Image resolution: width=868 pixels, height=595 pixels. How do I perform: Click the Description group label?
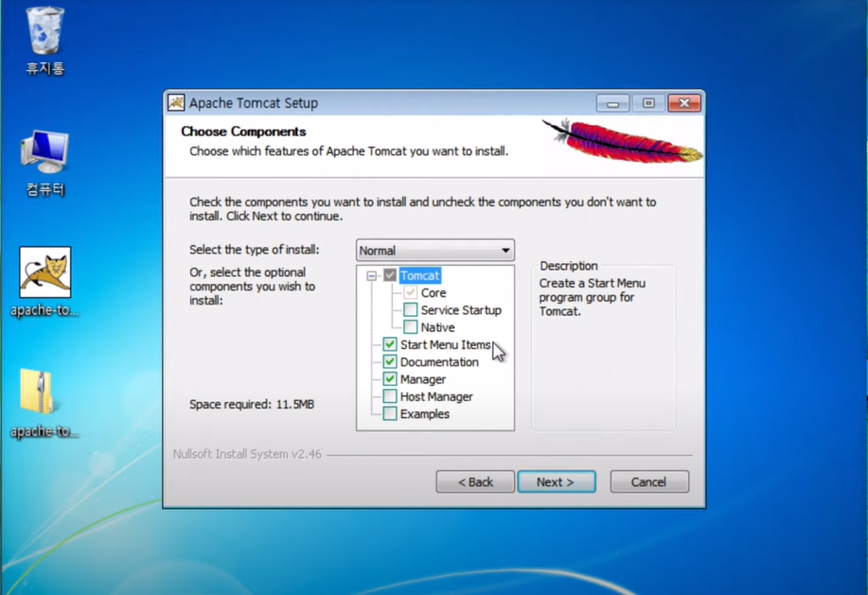569,266
